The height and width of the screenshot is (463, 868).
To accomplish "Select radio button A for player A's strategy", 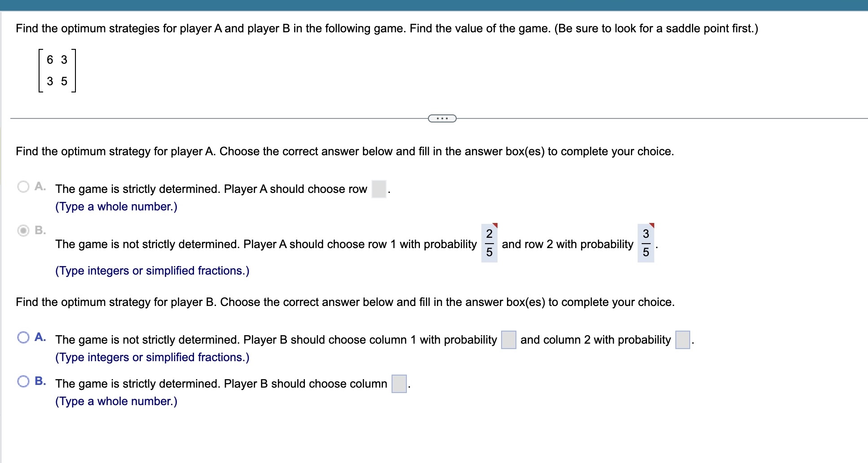I will 23,186.
